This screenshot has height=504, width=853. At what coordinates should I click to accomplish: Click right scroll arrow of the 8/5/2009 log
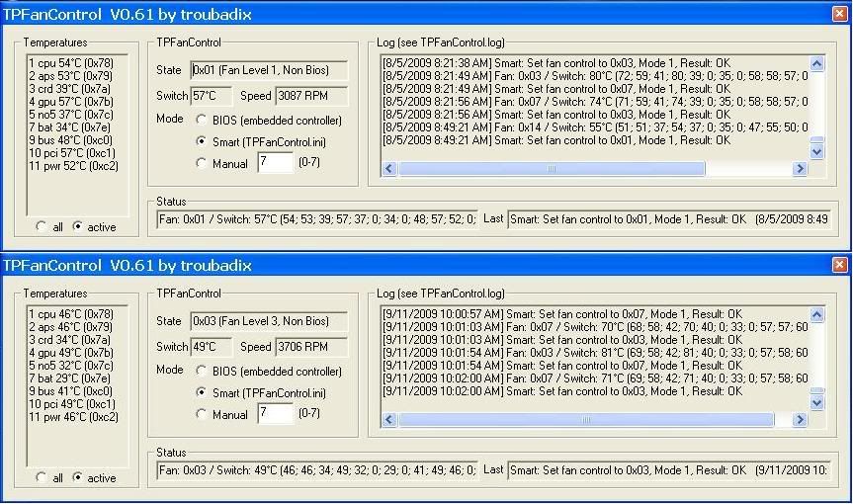(x=800, y=169)
